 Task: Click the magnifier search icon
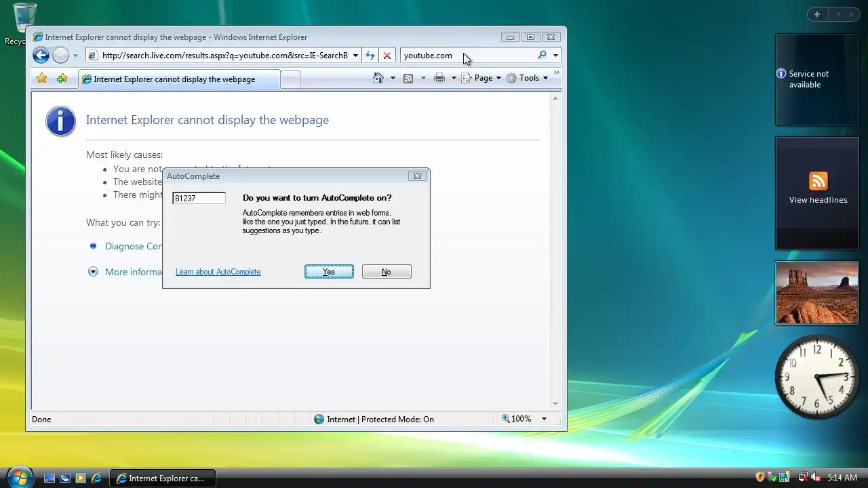click(x=542, y=56)
